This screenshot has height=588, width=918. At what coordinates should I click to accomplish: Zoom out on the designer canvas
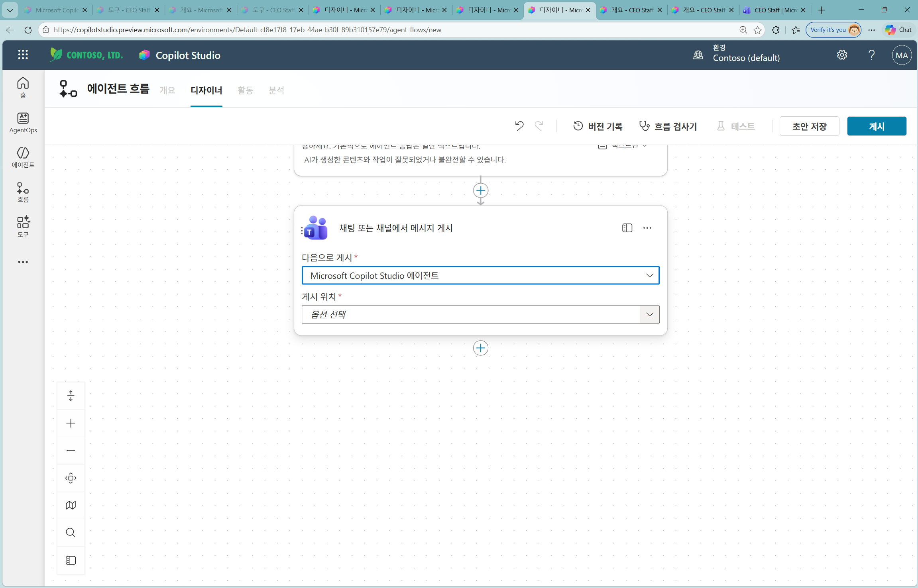click(x=71, y=451)
